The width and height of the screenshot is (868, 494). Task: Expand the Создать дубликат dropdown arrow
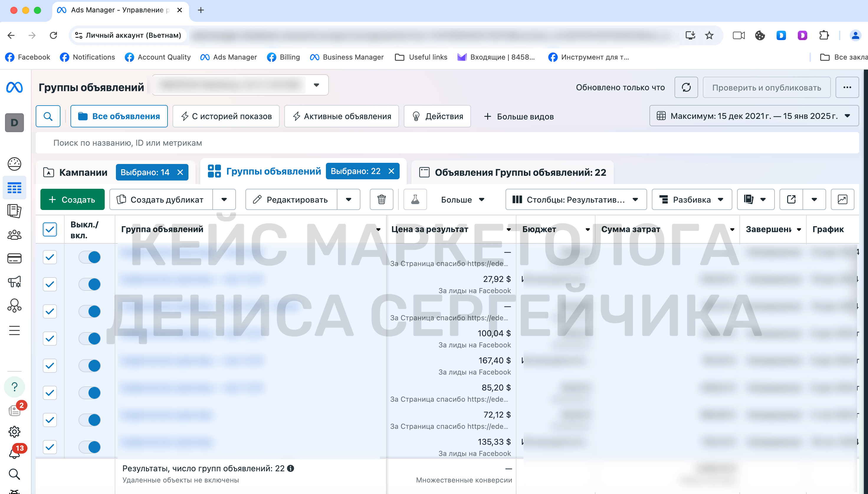224,199
